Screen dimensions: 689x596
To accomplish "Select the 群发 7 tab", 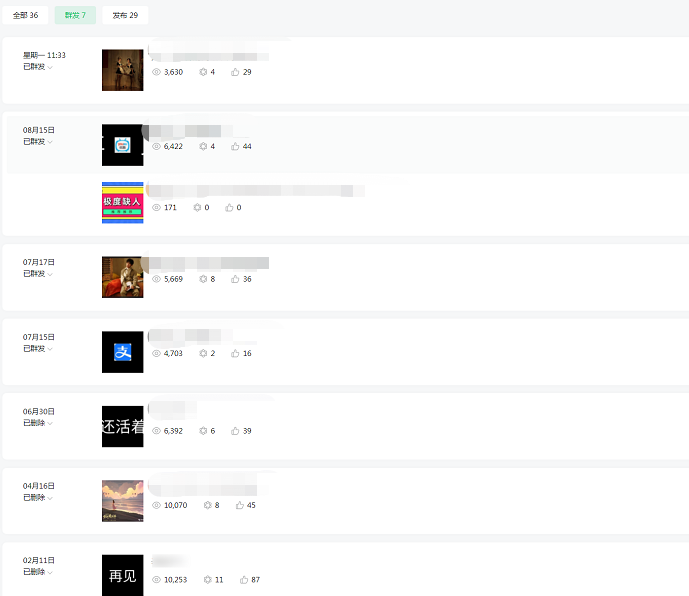I will (75, 15).
